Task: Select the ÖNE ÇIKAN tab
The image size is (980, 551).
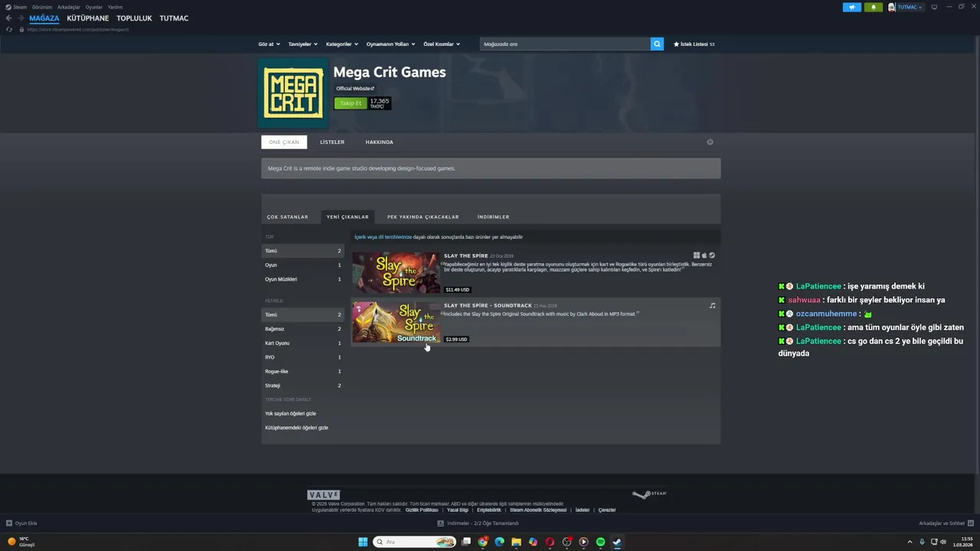Action: (284, 142)
